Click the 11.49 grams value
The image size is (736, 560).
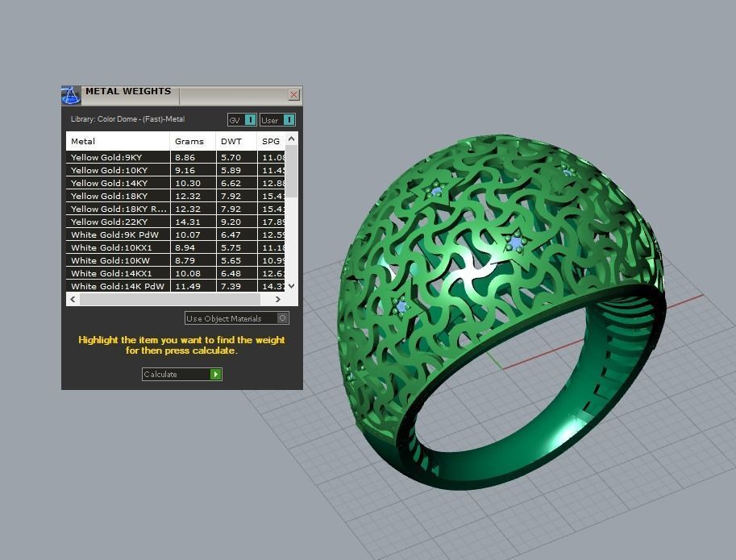coord(188,286)
